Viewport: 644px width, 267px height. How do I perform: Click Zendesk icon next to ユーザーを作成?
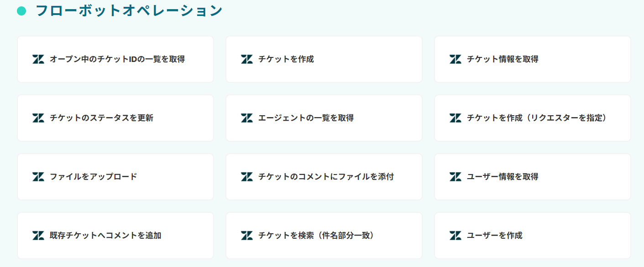pyautogui.click(x=456, y=236)
